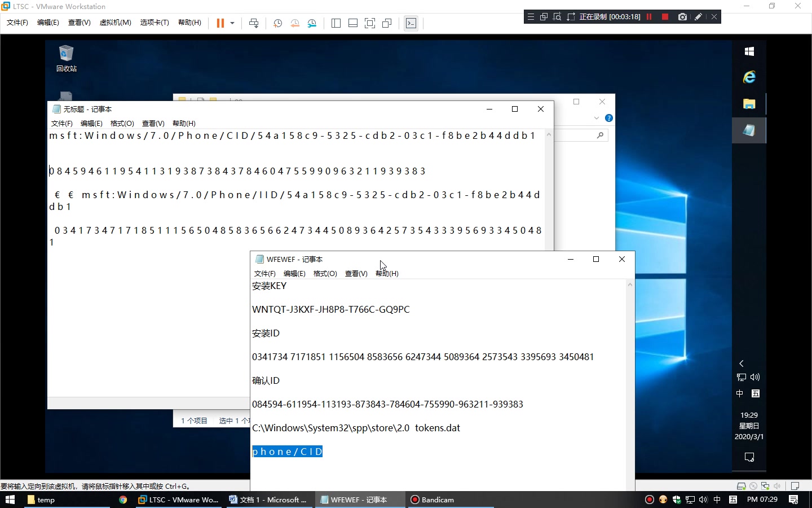Open the 格式(O) menu in WFEWEF Notepad

pyautogui.click(x=325, y=273)
